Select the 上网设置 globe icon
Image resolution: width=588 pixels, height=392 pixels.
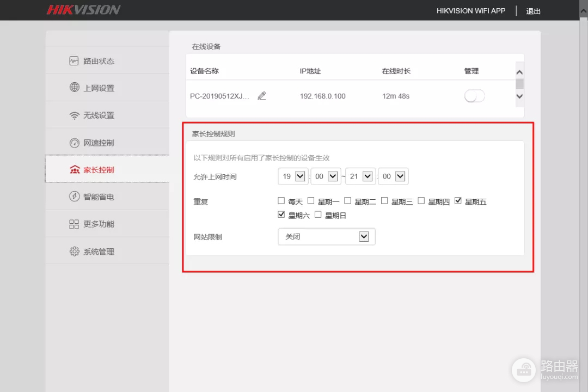75,88
